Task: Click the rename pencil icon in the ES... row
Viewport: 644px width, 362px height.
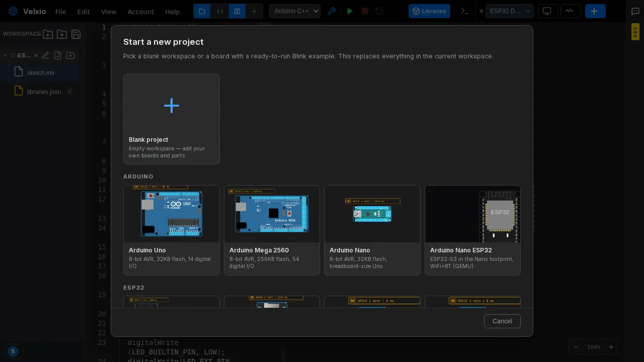Action: pos(45,55)
